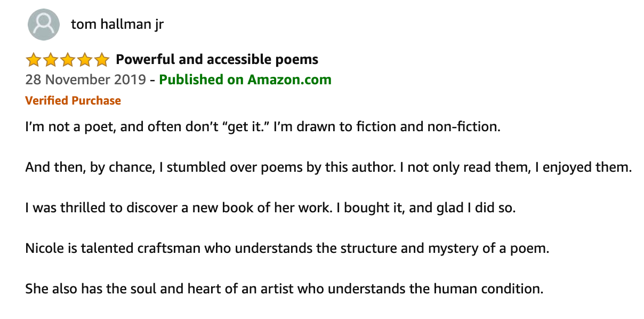Click the first gold star rating icon

tap(33, 60)
